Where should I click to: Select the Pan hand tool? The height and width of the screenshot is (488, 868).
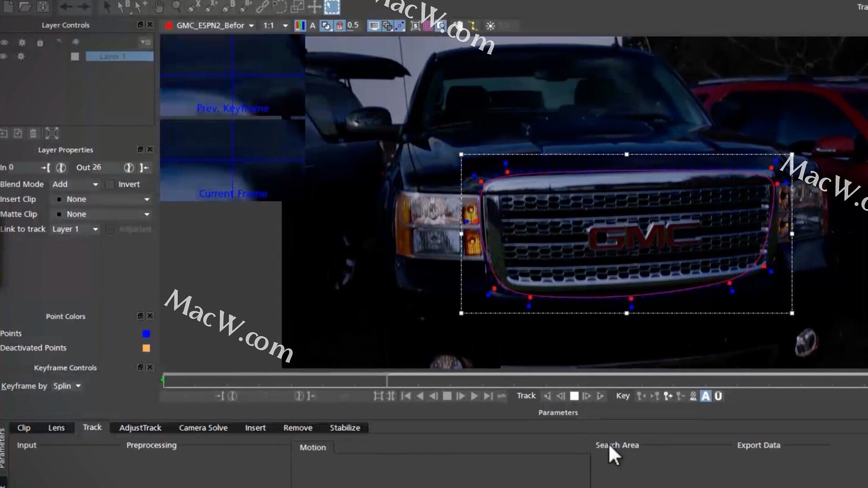point(159,6)
